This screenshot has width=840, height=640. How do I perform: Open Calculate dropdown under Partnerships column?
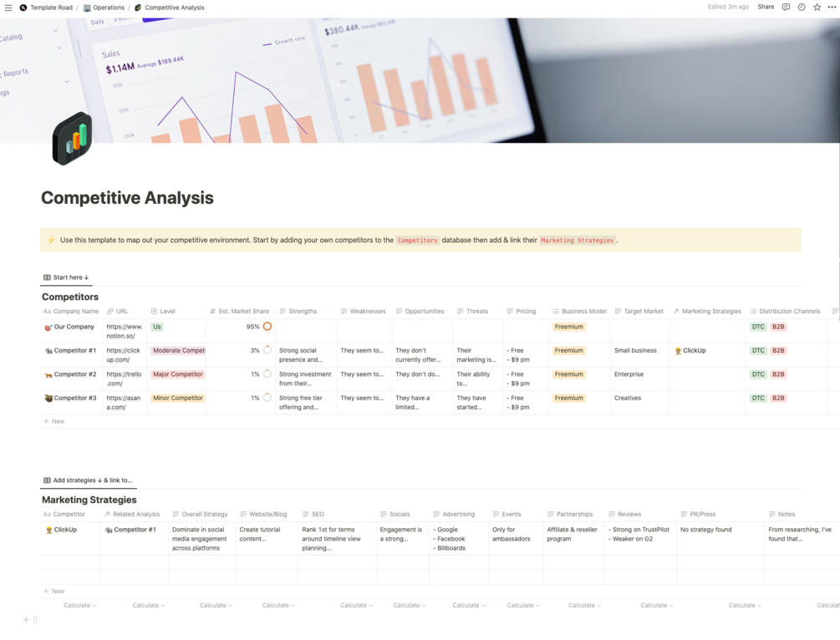584,605
